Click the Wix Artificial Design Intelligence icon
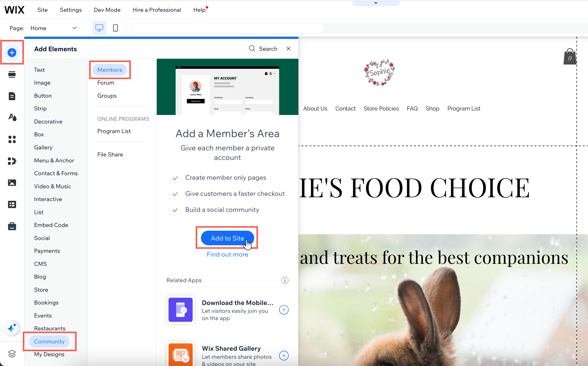Screen dimensions: 588x366 [x=11, y=329]
